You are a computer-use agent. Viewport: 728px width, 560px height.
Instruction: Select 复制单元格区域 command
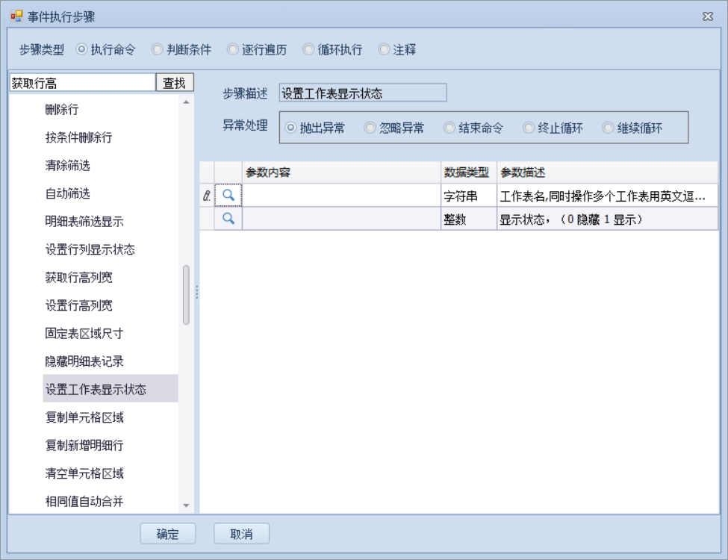click(x=84, y=417)
